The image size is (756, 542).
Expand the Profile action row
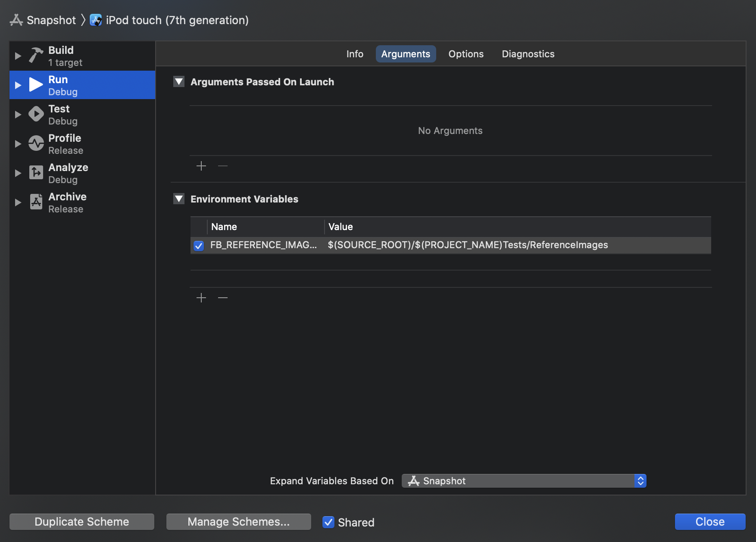click(x=18, y=144)
